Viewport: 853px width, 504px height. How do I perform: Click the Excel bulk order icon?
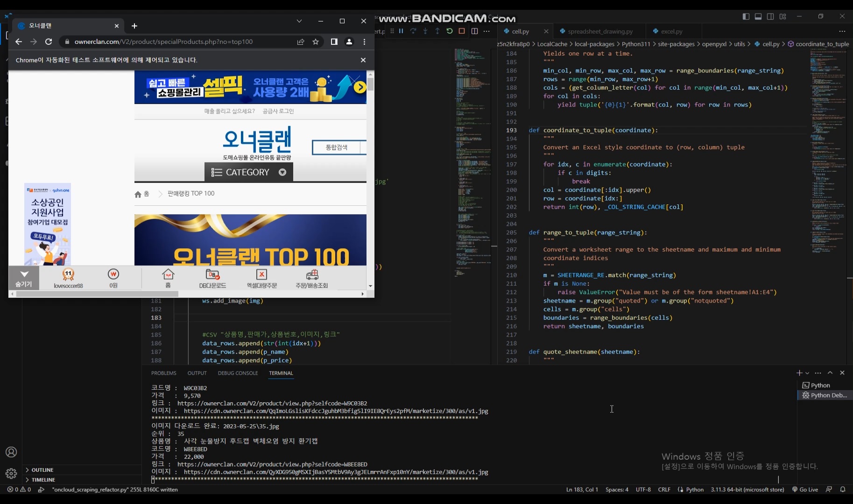coord(261,278)
